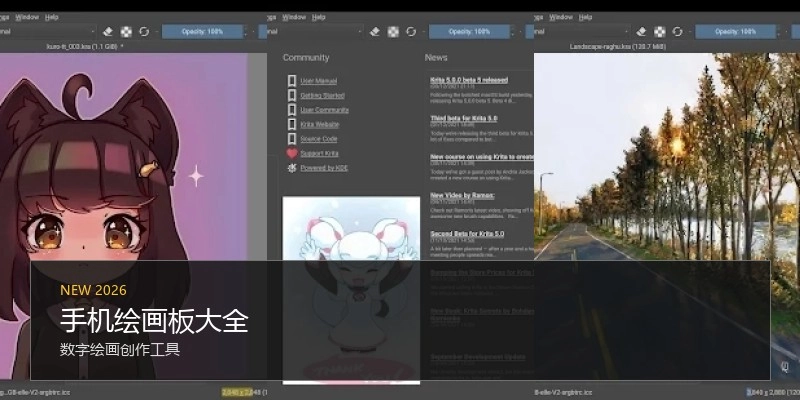Click the Opacity slider in welcome-screen window

(x=469, y=32)
